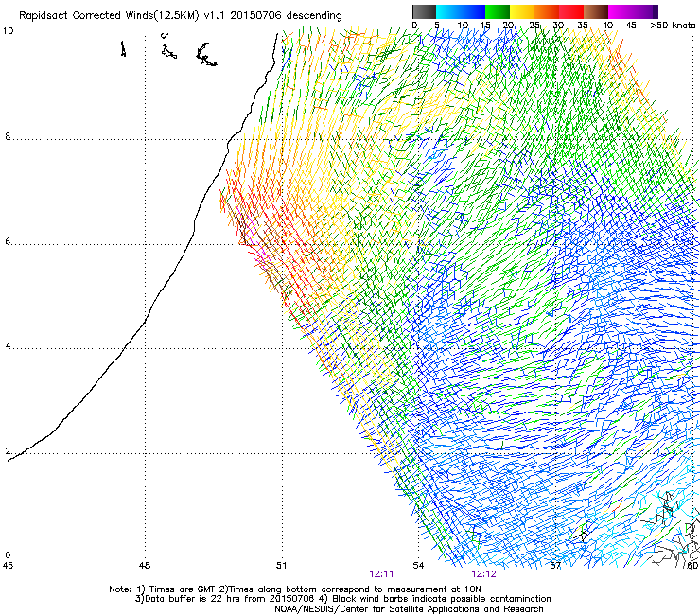Screen dimensions: 700x615
Task: Click latitude axis label '10'
Action: (x=8, y=31)
